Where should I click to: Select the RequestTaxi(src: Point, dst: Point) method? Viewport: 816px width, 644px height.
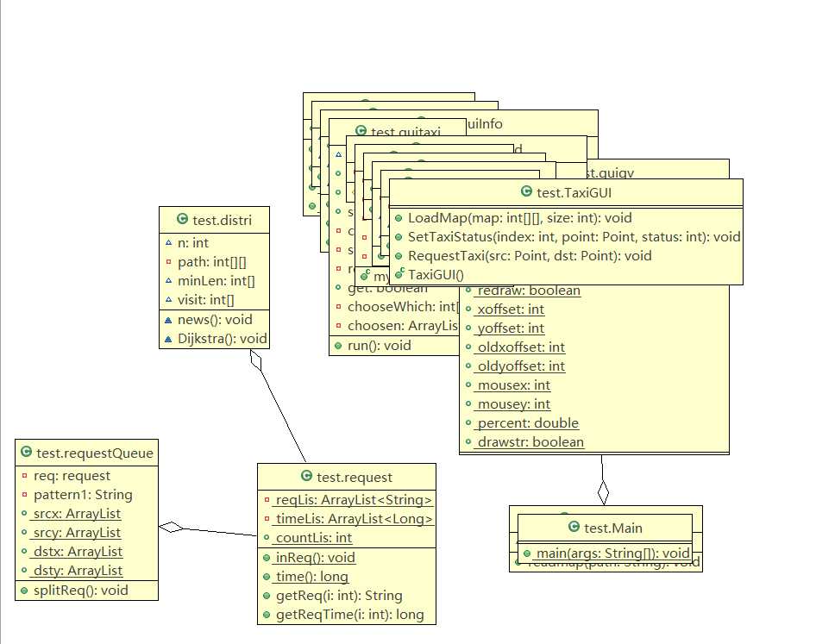click(x=530, y=256)
